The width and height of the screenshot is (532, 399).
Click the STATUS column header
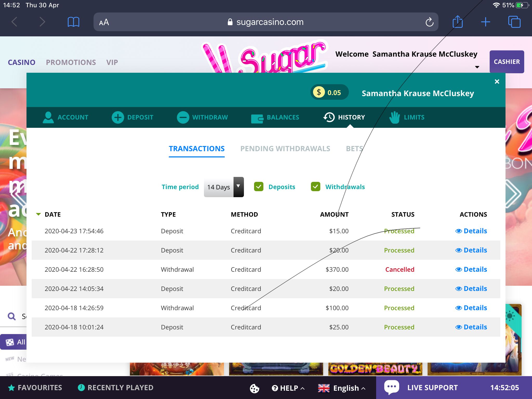tap(403, 214)
